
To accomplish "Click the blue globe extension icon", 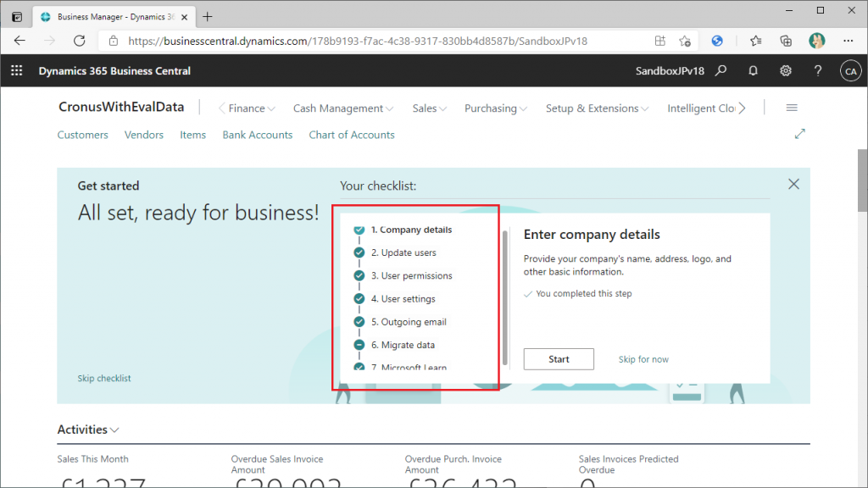I will 717,41.
